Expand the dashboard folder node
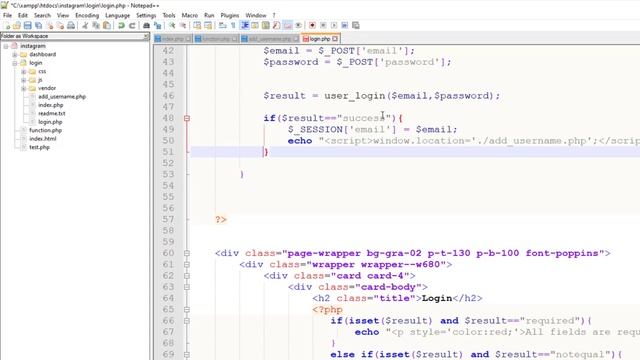 tap(15, 55)
